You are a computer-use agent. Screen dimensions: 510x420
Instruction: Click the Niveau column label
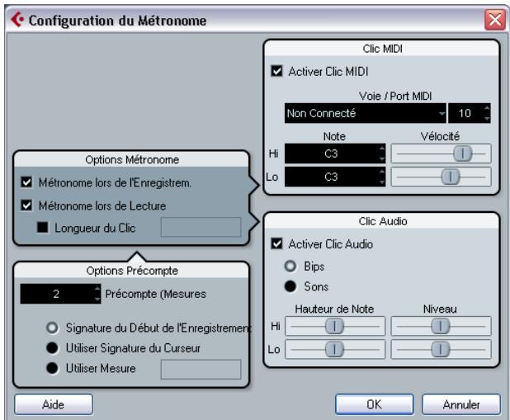click(440, 309)
